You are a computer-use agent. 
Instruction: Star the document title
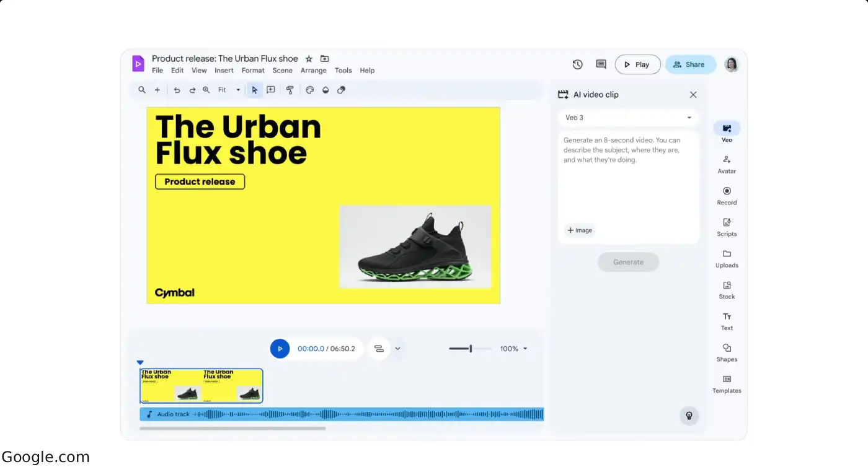pos(309,59)
